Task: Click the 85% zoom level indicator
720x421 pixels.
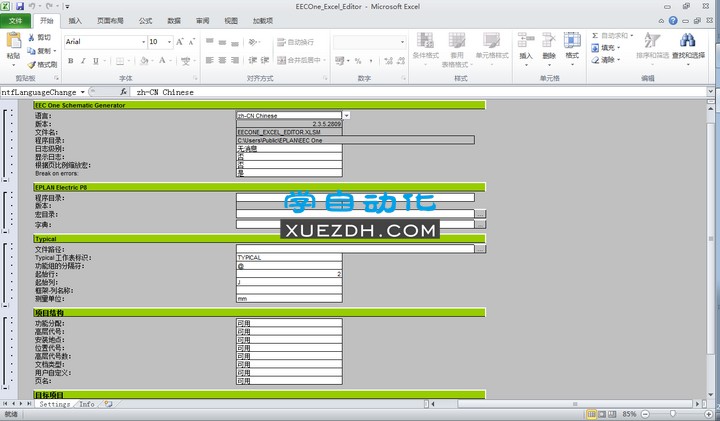Action: tap(629, 415)
